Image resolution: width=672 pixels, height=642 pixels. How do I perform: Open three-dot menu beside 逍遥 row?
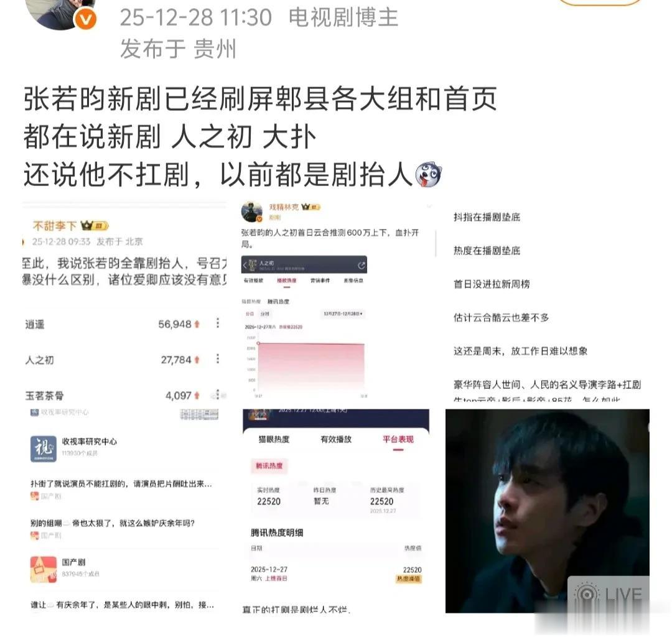(x=218, y=323)
